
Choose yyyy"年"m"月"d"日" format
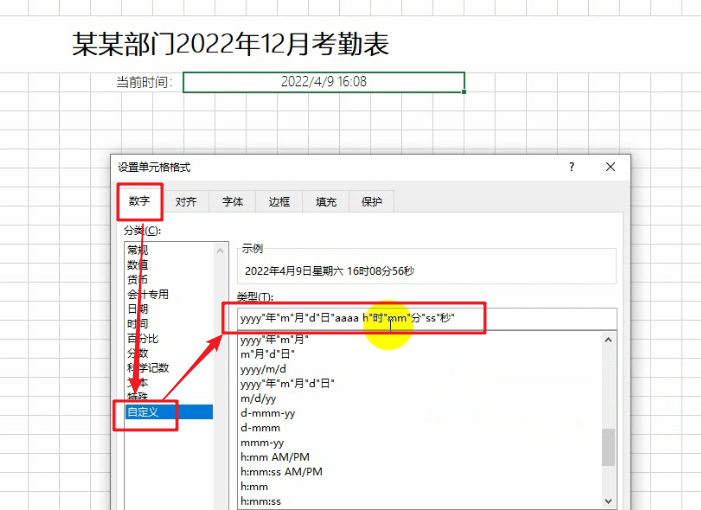click(287, 384)
